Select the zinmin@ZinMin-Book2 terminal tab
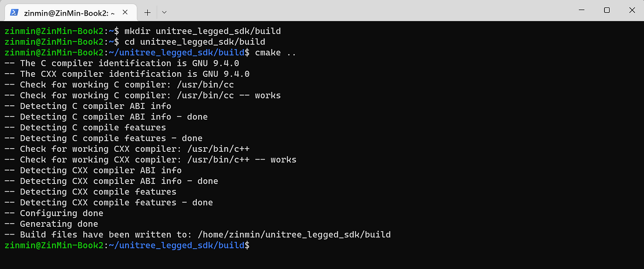644x269 pixels. tap(70, 12)
